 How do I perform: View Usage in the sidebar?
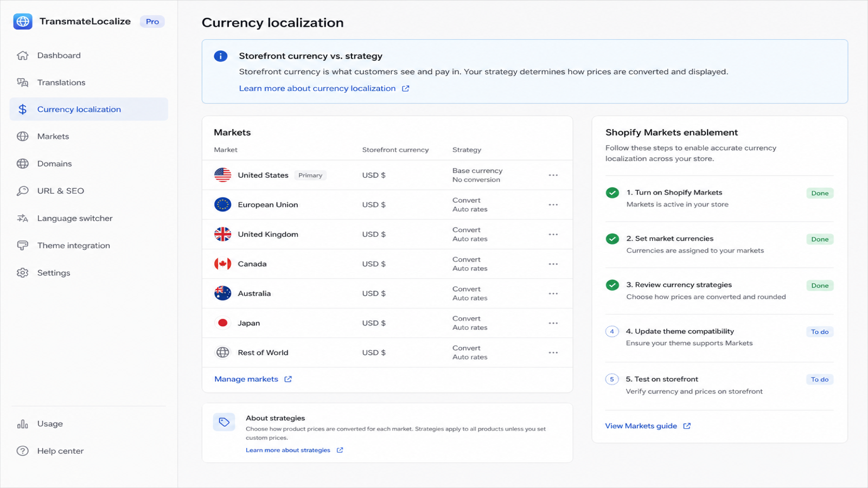point(89,424)
